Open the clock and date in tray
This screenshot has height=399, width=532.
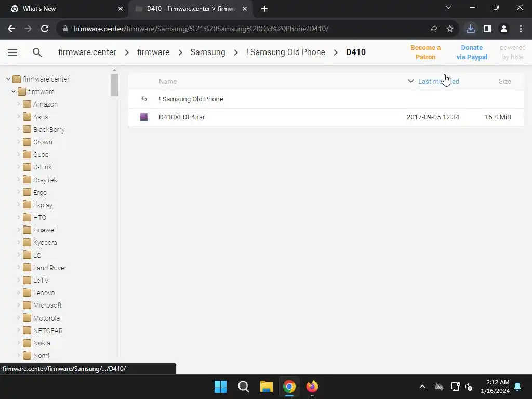click(495, 387)
